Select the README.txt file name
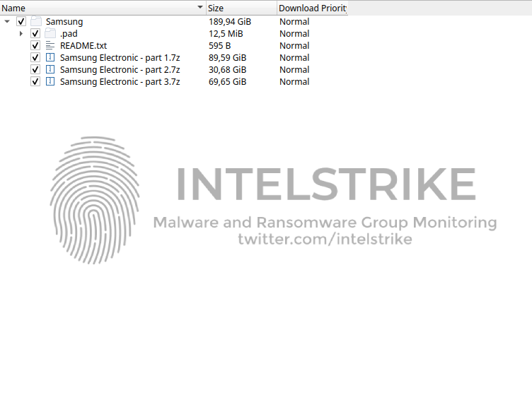 83,45
